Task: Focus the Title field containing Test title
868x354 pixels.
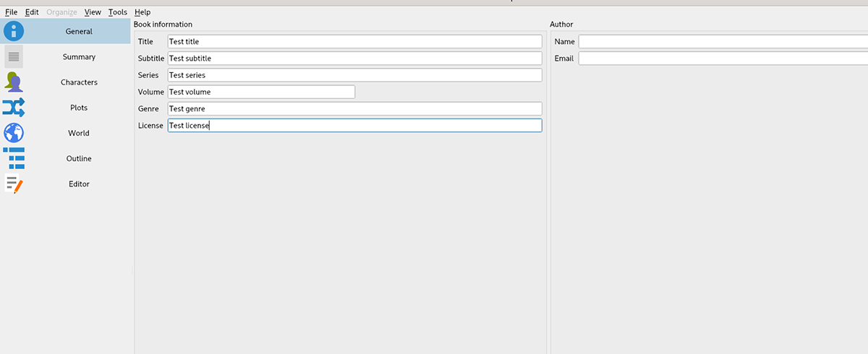Action: click(x=354, y=42)
